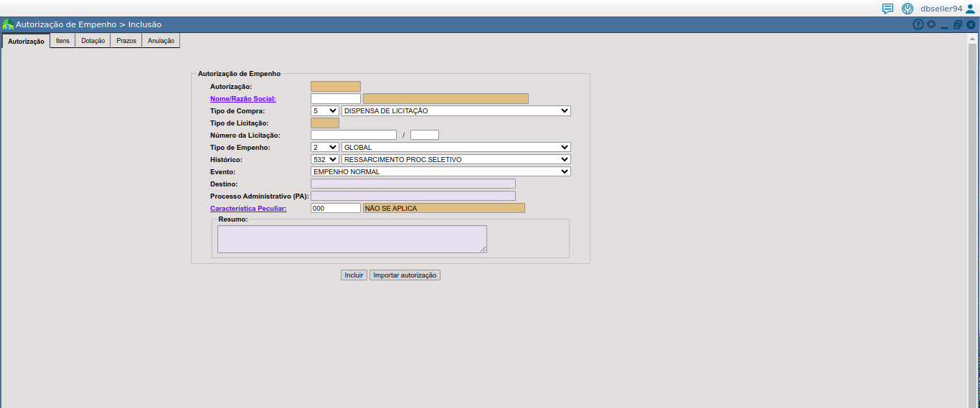Screen dimensions: 980x408
Task: Restore the window using overlapping squares icon
Action: pyautogui.click(x=958, y=24)
